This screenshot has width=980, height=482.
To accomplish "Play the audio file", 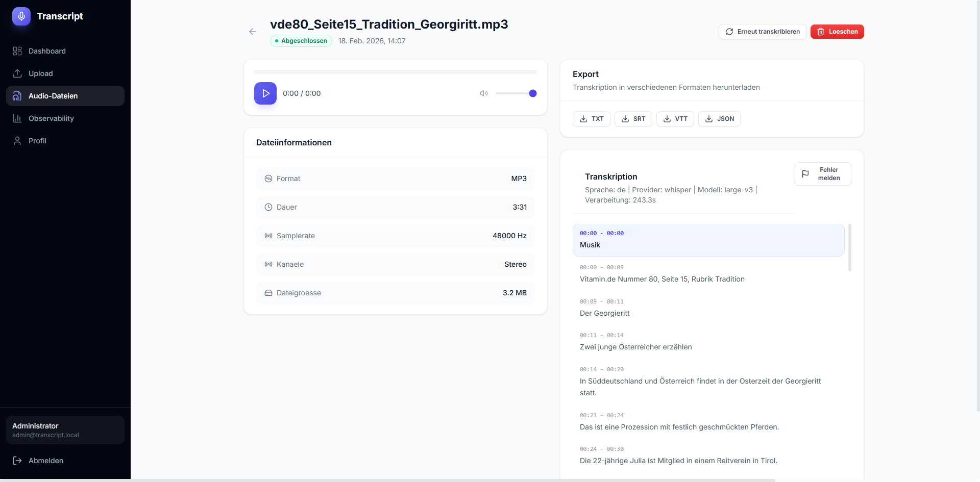I will click(x=265, y=93).
